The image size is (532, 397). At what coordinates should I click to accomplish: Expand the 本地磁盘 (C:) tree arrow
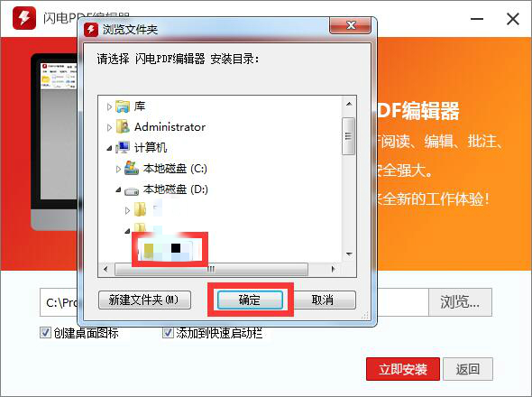click(x=118, y=169)
